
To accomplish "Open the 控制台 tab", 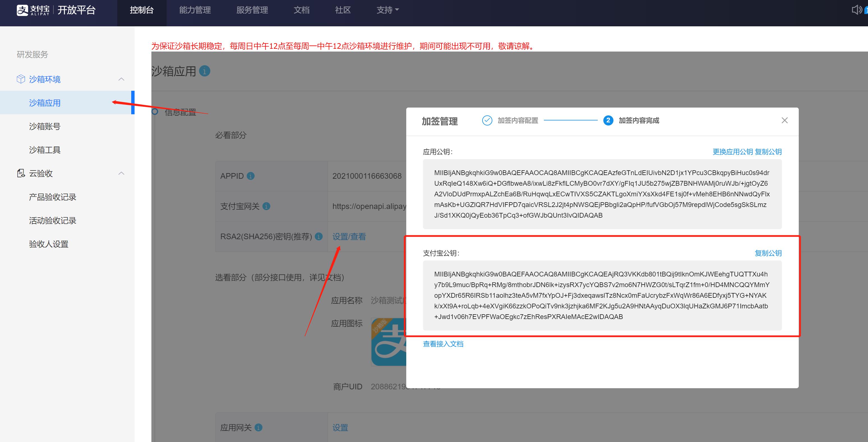I will tap(142, 10).
